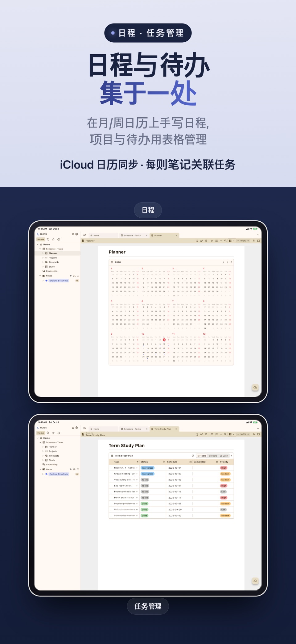This screenshot has width=296, height=644.
Task: Click Lab report draft task
Action: [123, 486]
